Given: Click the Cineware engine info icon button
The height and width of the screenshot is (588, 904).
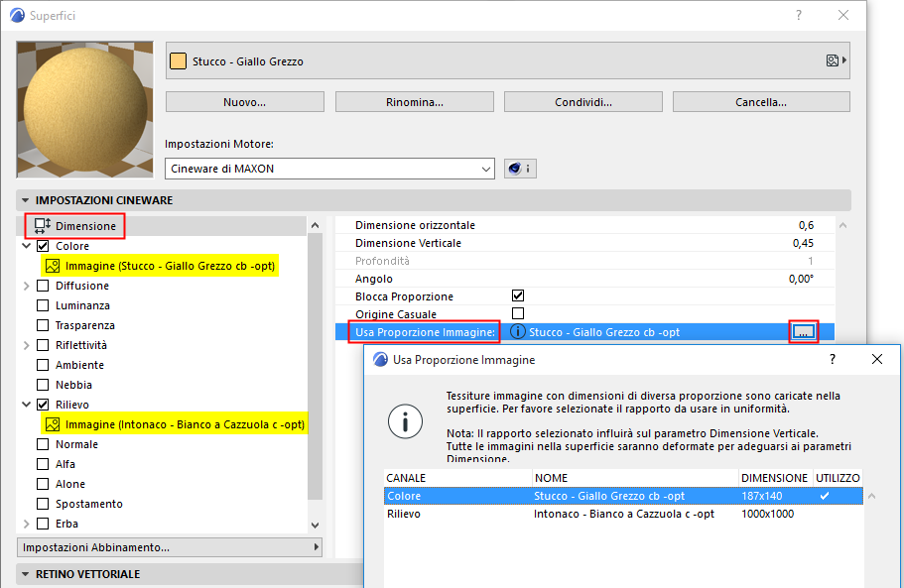Looking at the screenshot, I should pyautogui.click(x=520, y=169).
